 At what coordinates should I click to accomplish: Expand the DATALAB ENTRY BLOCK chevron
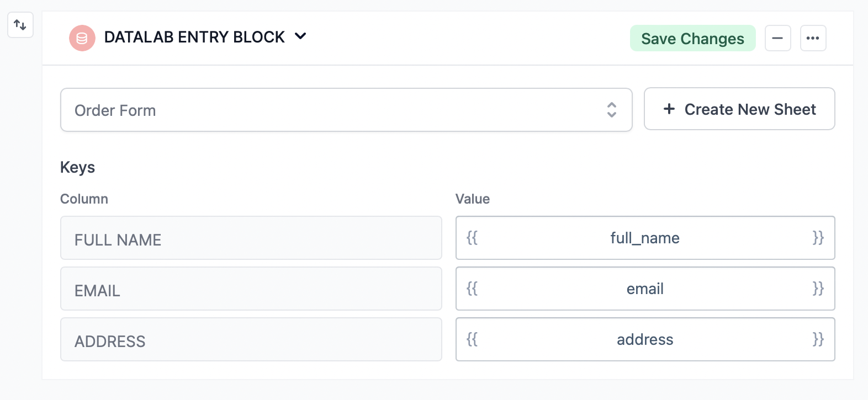pos(300,36)
